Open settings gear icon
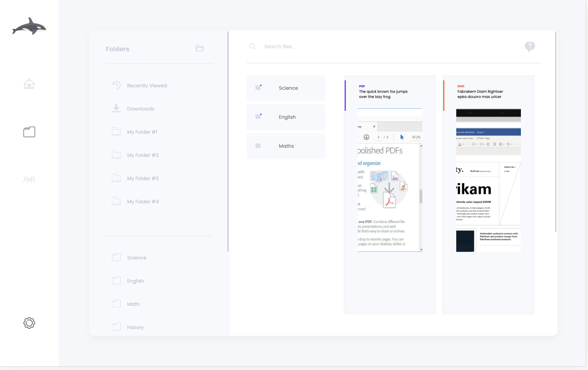This screenshot has height=370, width=588. click(x=29, y=323)
